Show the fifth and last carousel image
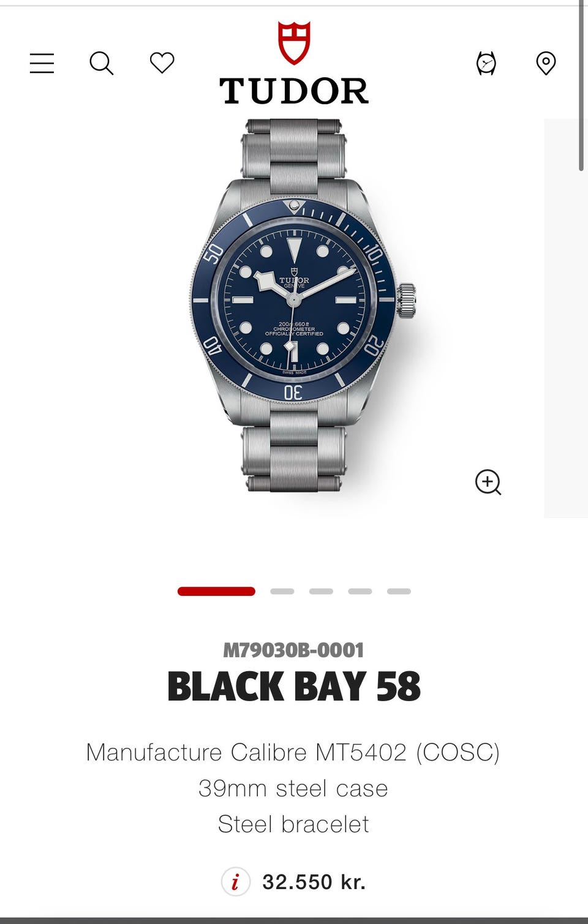 coord(399,592)
